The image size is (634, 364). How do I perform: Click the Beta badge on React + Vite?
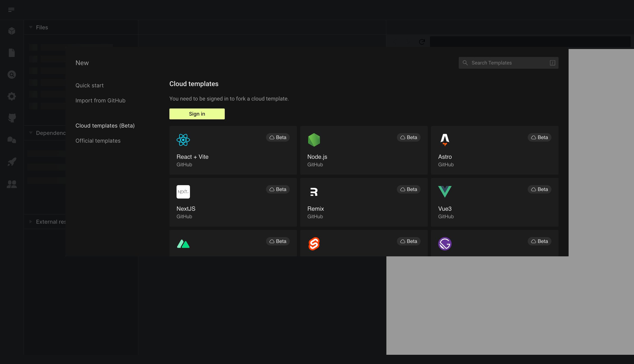click(278, 138)
